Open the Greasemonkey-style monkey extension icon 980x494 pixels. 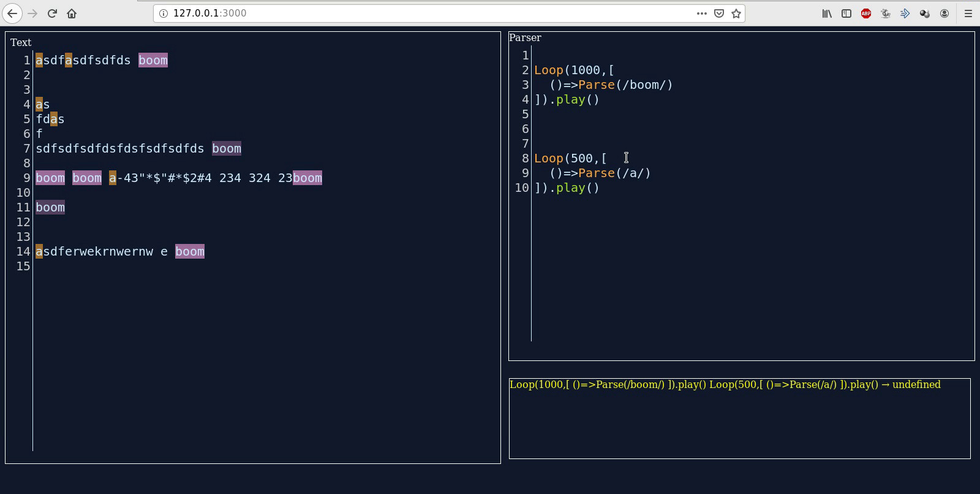coord(886,13)
